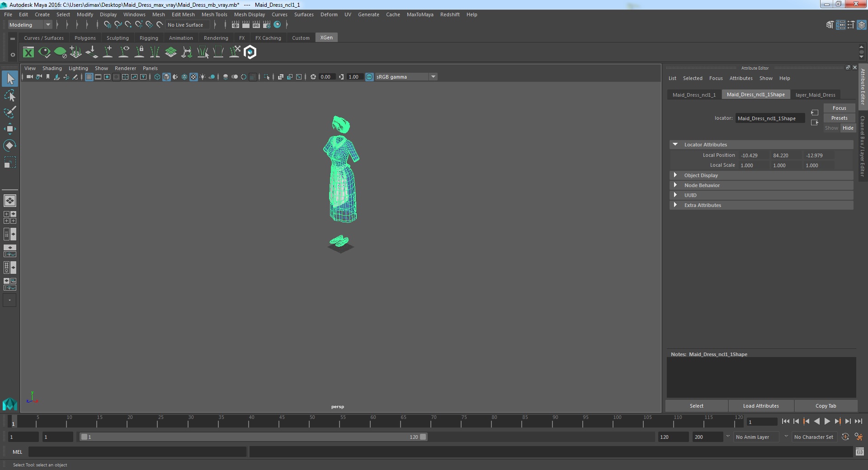Switch to the Polygons shelf tab
868x470 pixels.
click(x=85, y=38)
